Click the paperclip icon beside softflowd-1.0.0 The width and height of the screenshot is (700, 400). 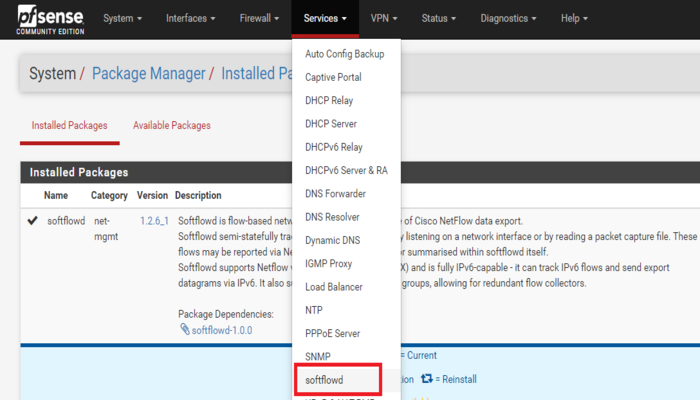(185, 329)
